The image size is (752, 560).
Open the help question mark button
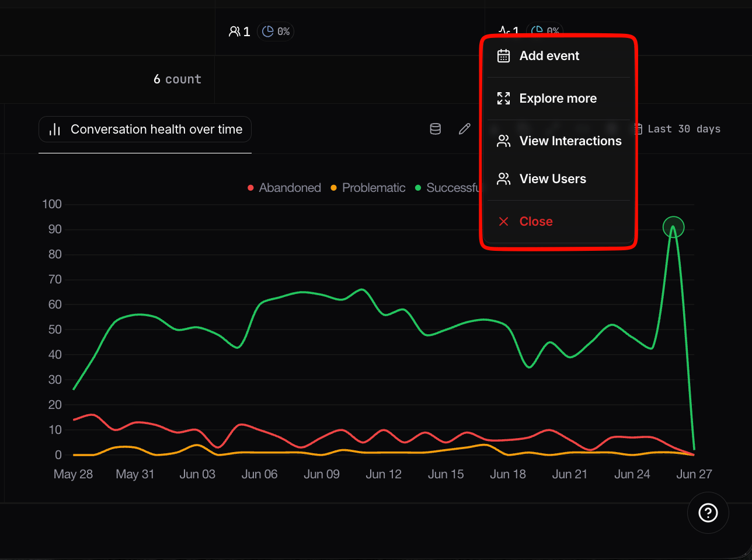coord(708,513)
